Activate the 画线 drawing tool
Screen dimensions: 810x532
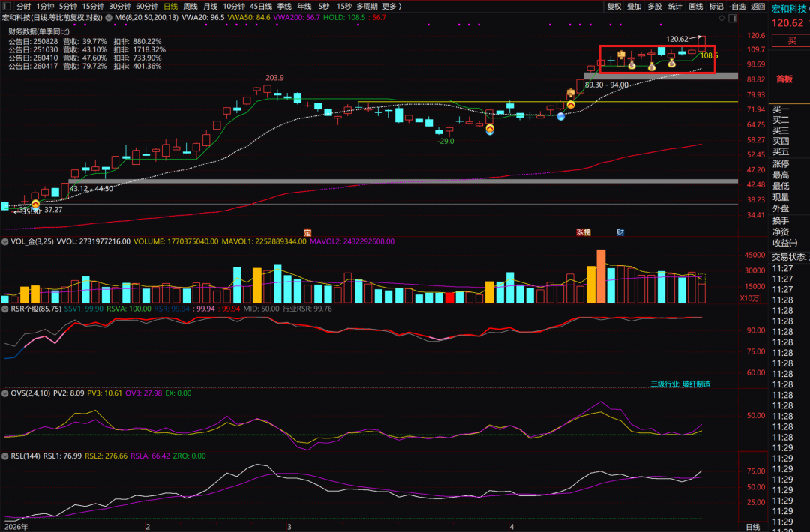(696, 6)
